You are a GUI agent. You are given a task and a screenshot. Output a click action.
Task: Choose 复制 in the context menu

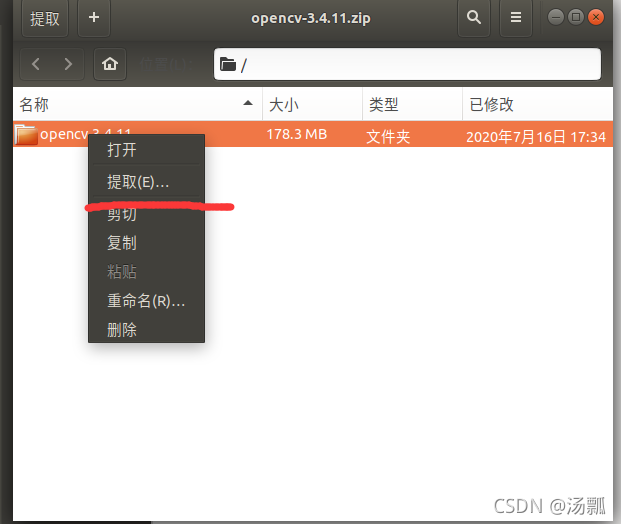point(146,243)
